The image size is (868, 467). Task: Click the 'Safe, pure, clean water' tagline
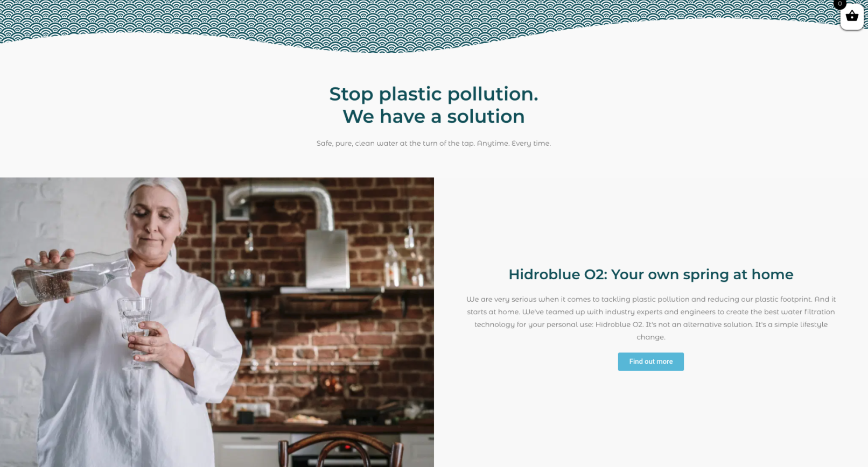click(x=433, y=143)
